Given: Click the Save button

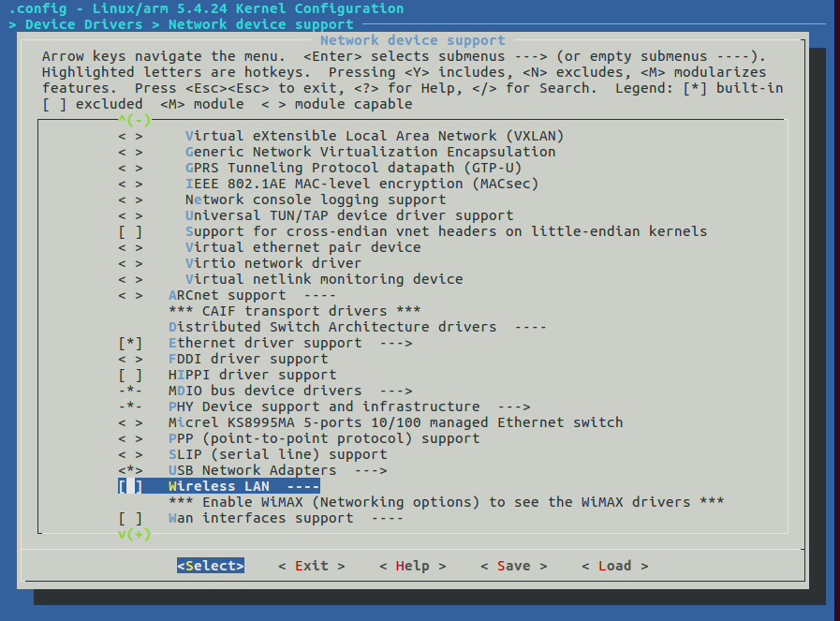Looking at the screenshot, I should pyautogui.click(x=513, y=566).
